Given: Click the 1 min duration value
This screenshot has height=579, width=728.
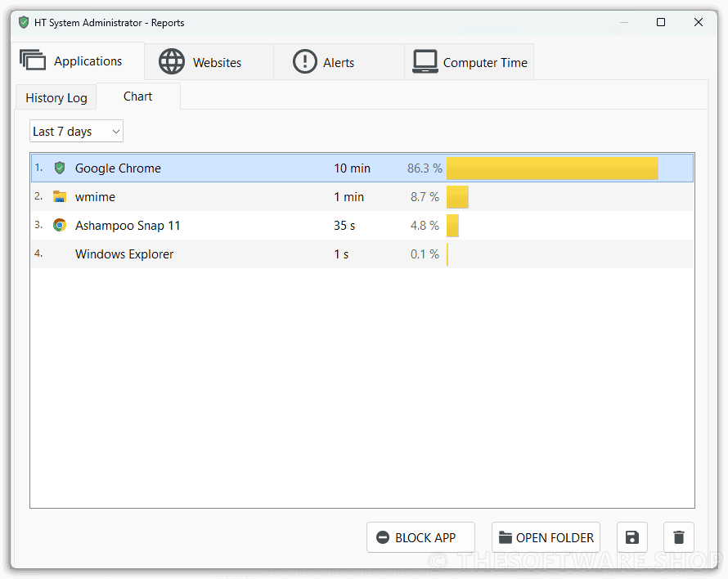Looking at the screenshot, I should (x=348, y=197).
